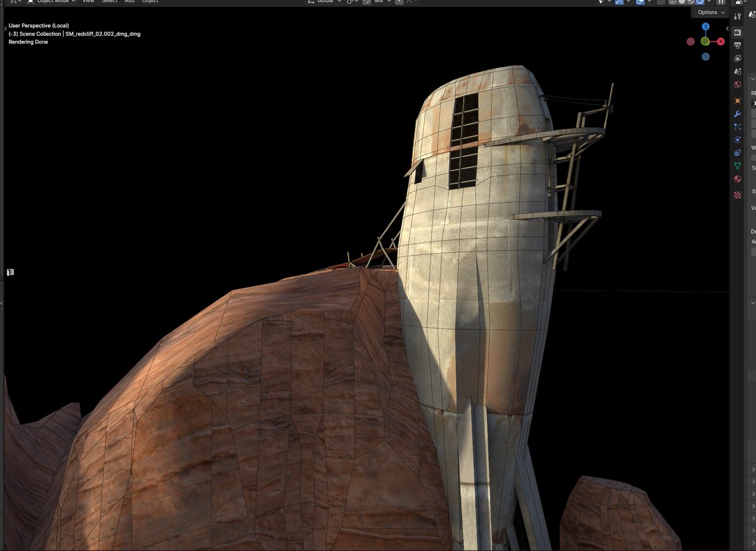Open the Output properties tab
Viewport: 756px width, 551px height.
tap(738, 45)
